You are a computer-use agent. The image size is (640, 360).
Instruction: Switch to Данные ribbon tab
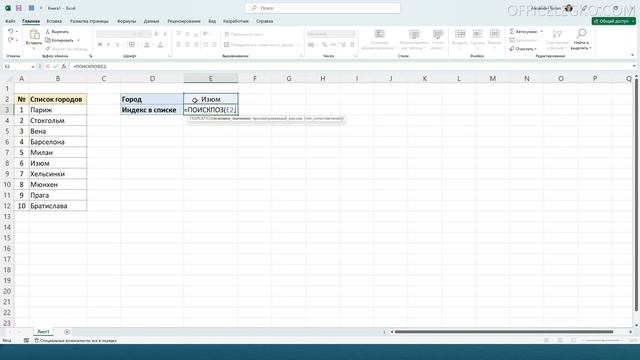[x=151, y=21]
